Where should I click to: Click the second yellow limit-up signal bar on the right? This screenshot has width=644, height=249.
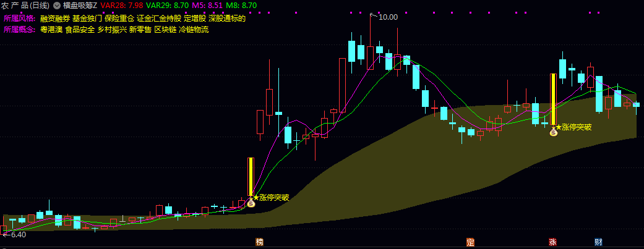point(554,99)
